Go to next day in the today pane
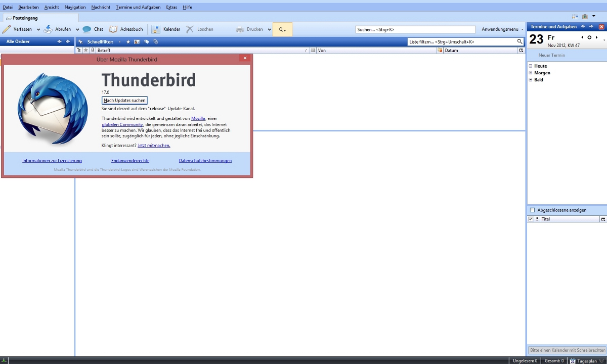 point(596,37)
